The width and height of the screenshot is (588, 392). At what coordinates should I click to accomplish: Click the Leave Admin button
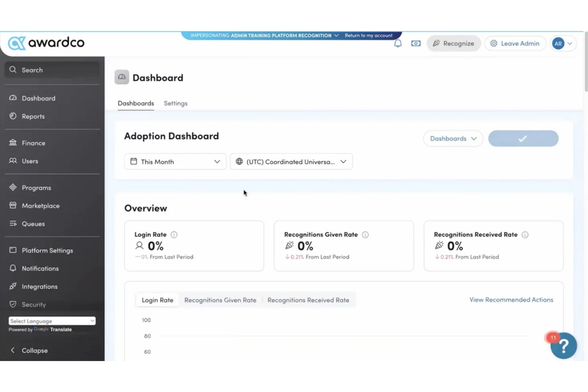pos(515,43)
